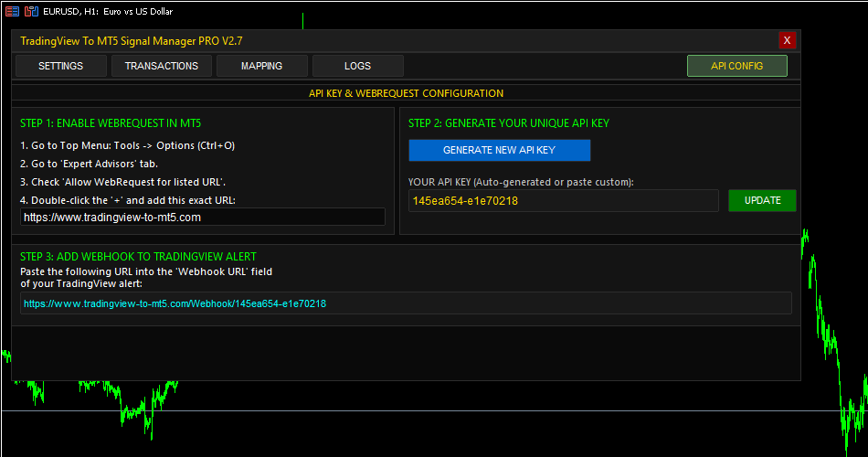The height and width of the screenshot is (457, 868).
Task: Click 'Paste the following URL' instruction text
Action: click(x=146, y=271)
